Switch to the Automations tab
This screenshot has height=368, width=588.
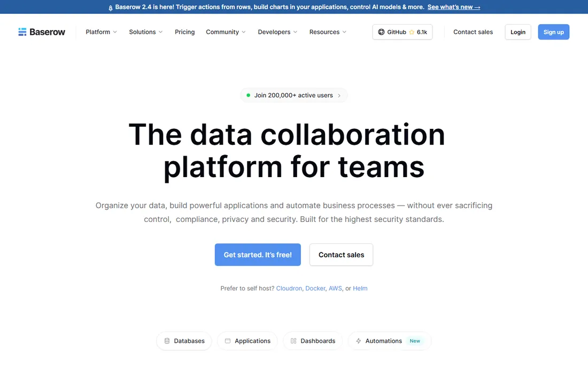tap(390, 341)
